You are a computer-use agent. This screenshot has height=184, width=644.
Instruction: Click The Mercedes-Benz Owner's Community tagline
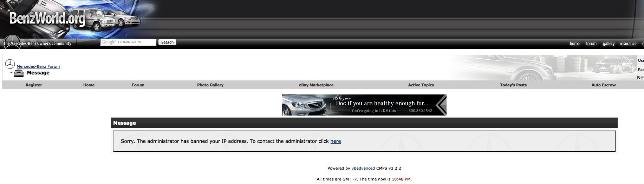37,44
